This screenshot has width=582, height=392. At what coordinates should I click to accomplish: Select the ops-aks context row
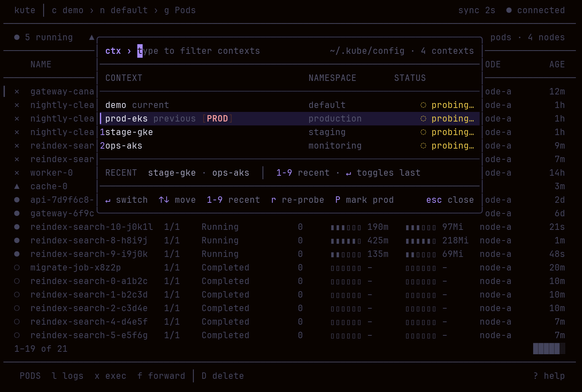pos(290,146)
